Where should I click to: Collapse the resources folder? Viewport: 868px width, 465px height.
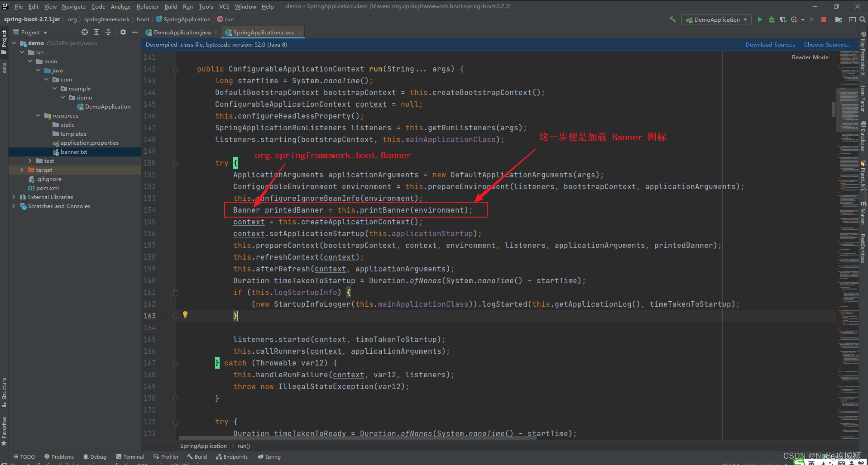tap(38, 116)
